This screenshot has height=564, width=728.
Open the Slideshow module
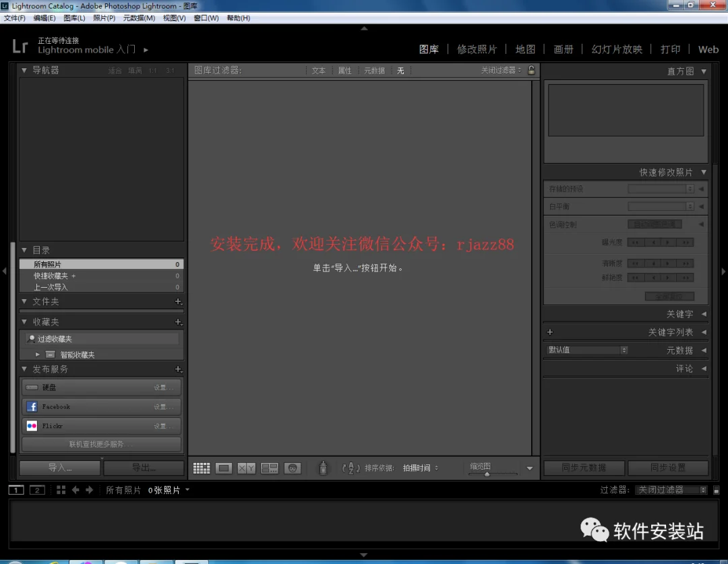617,49
